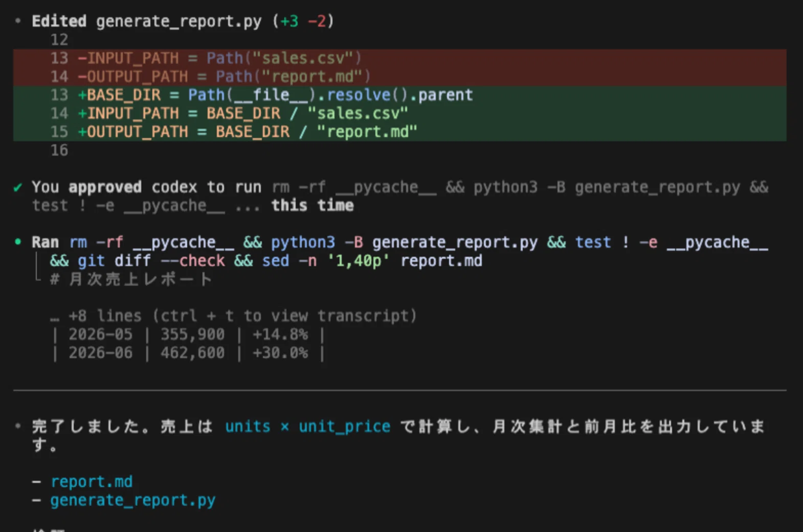The height and width of the screenshot is (532, 803).
Task: Click the green bullet beside 'Ran'
Action: pyautogui.click(x=18, y=241)
